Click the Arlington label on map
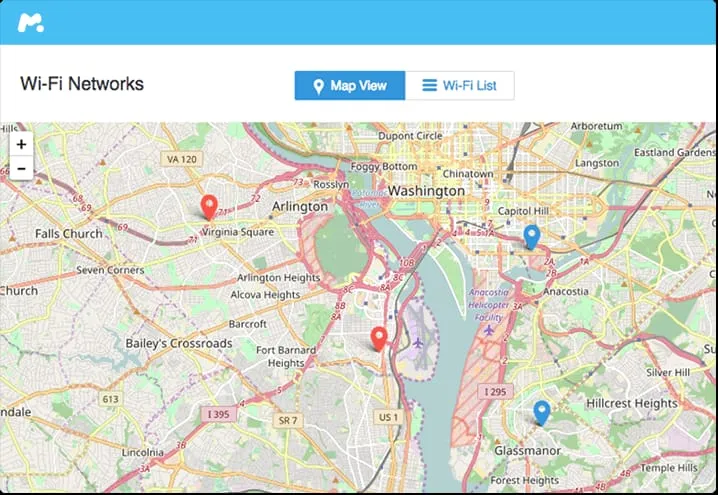This screenshot has height=495, width=718. (300, 207)
